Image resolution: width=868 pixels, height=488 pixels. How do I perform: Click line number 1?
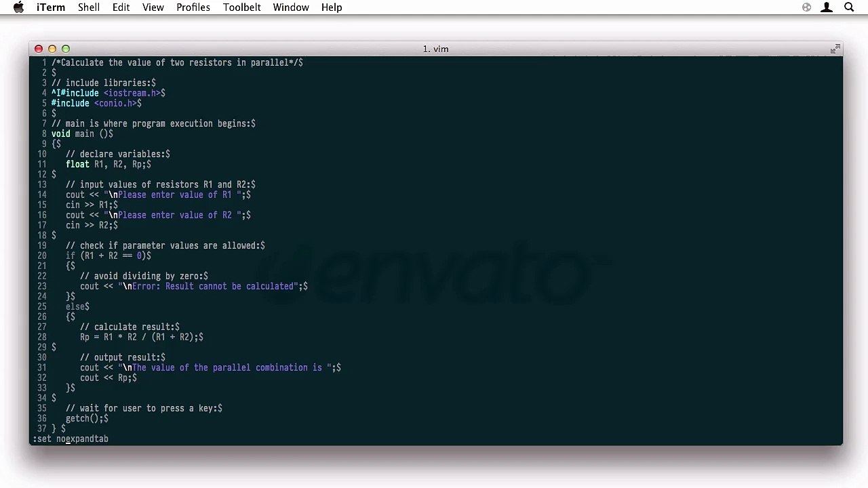pos(44,62)
